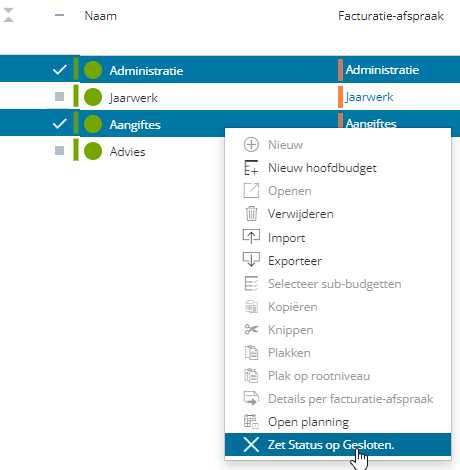Screen dimensions: 460x470
Task: Collapse all rows with the header arrows icon
Action: (x=8, y=15)
